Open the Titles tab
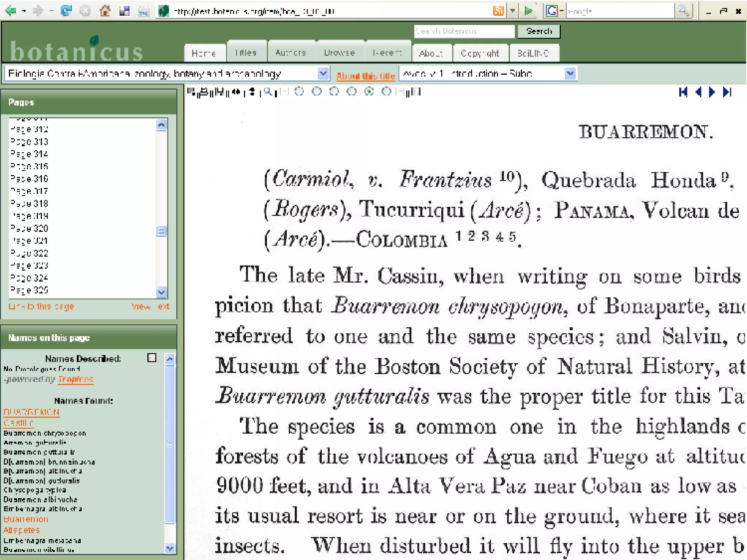 pos(246,53)
